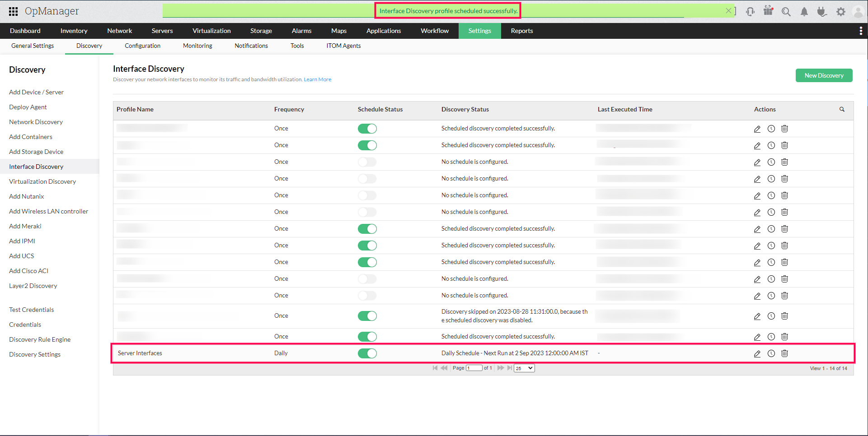The image size is (868, 436).
Task: Open the gear settings icon in header
Action: (840, 12)
